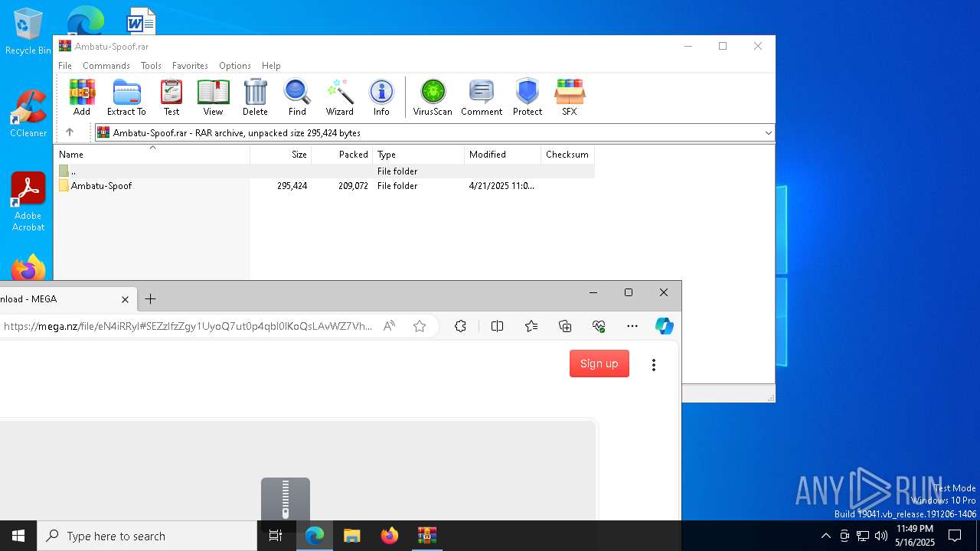Open the Commands menu
The image size is (980, 551).
click(106, 66)
